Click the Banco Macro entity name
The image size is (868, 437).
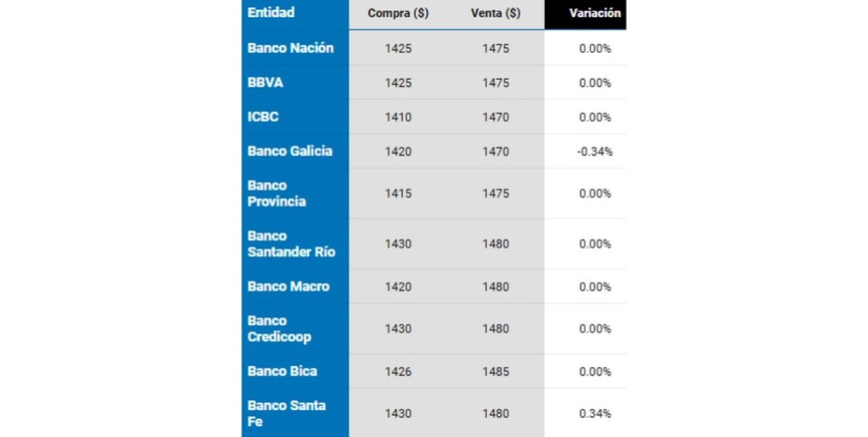pos(288,286)
